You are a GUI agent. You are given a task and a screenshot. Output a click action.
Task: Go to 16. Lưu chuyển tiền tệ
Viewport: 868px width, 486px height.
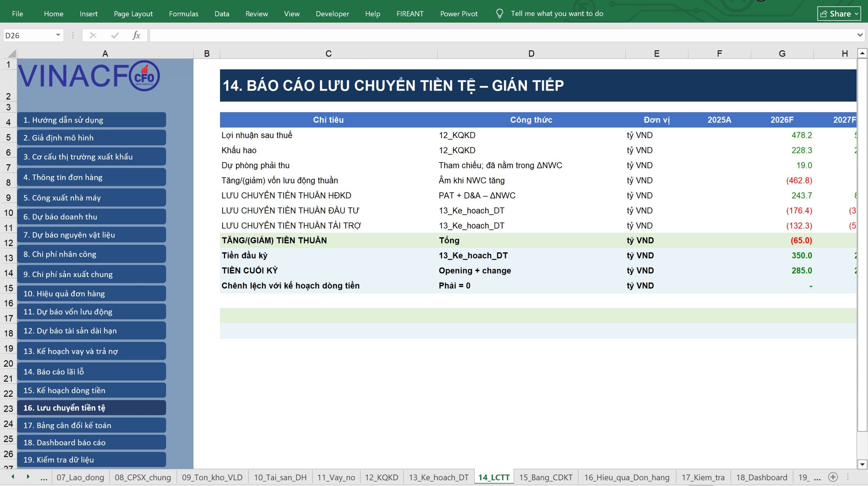[x=92, y=408]
